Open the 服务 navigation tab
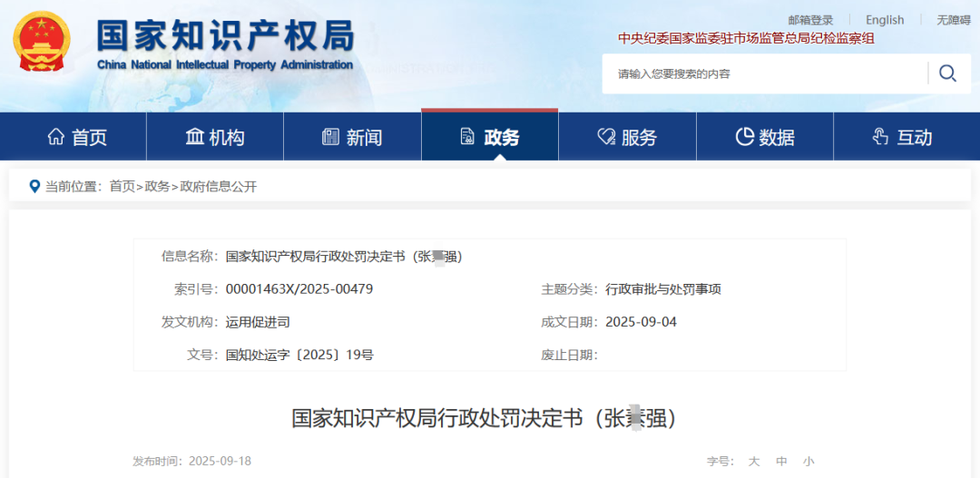 pyautogui.click(x=627, y=138)
